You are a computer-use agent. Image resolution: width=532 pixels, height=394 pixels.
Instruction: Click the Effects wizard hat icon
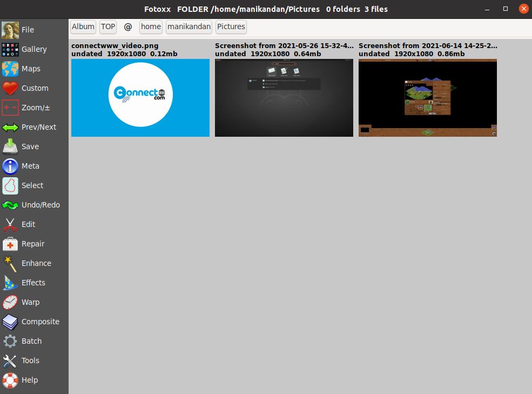tap(10, 283)
